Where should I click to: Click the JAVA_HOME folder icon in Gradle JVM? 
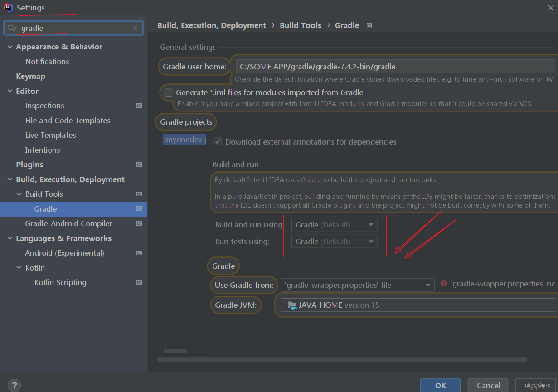pyautogui.click(x=292, y=305)
